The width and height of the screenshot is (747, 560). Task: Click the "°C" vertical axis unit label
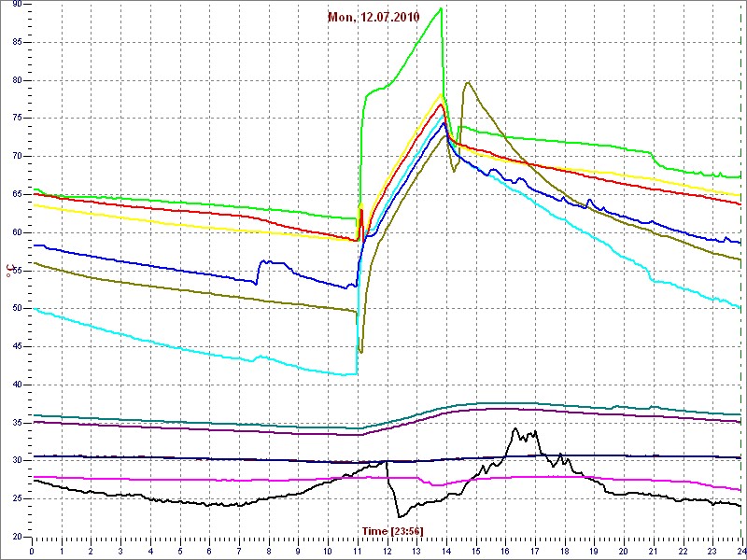(8, 271)
